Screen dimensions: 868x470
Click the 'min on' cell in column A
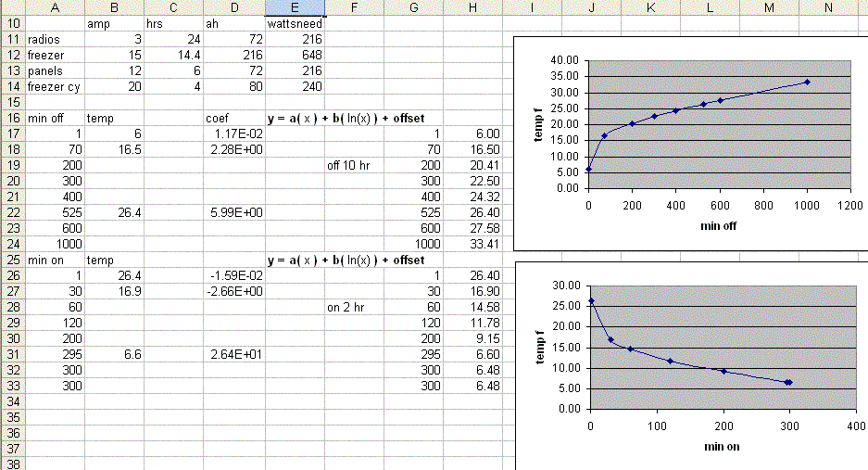click(x=56, y=260)
